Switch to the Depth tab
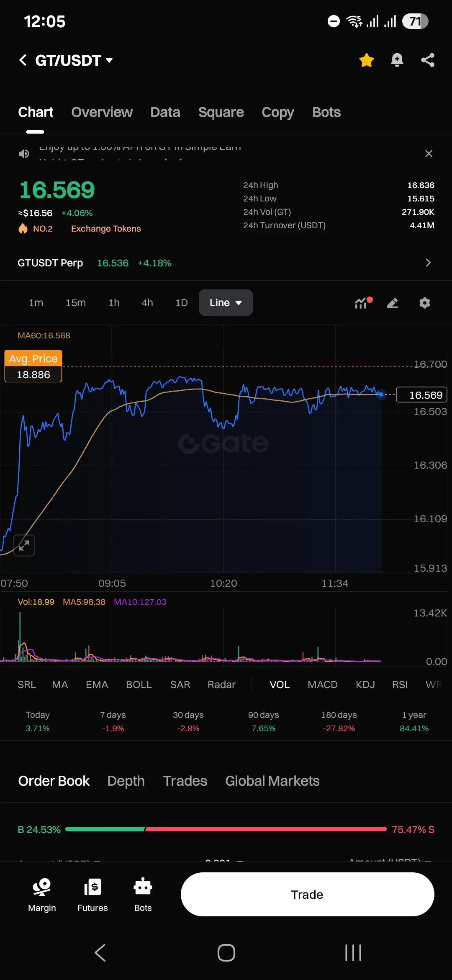 tap(126, 781)
